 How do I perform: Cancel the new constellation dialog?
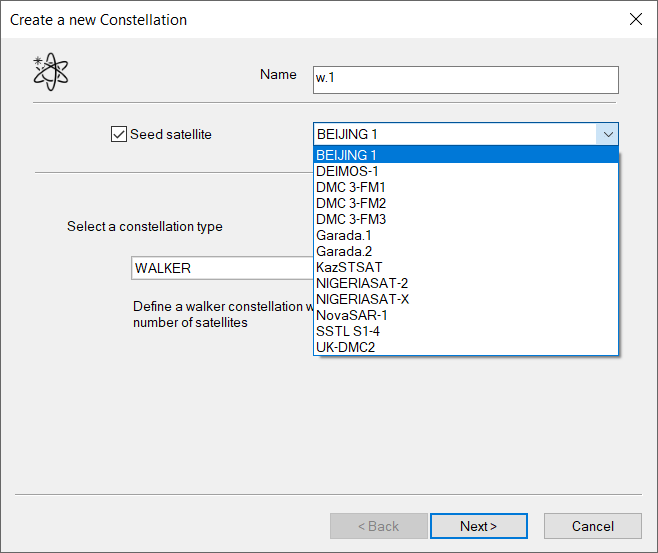(x=592, y=526)
